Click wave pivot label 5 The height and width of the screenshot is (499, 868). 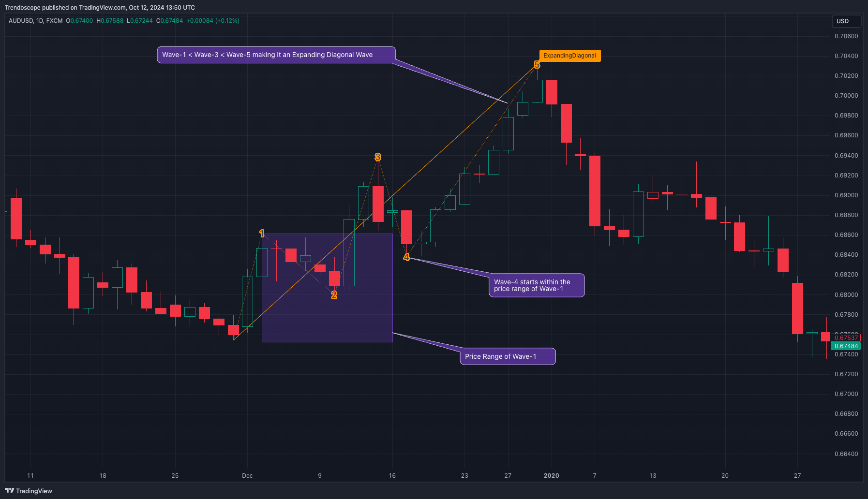point(537,65)
